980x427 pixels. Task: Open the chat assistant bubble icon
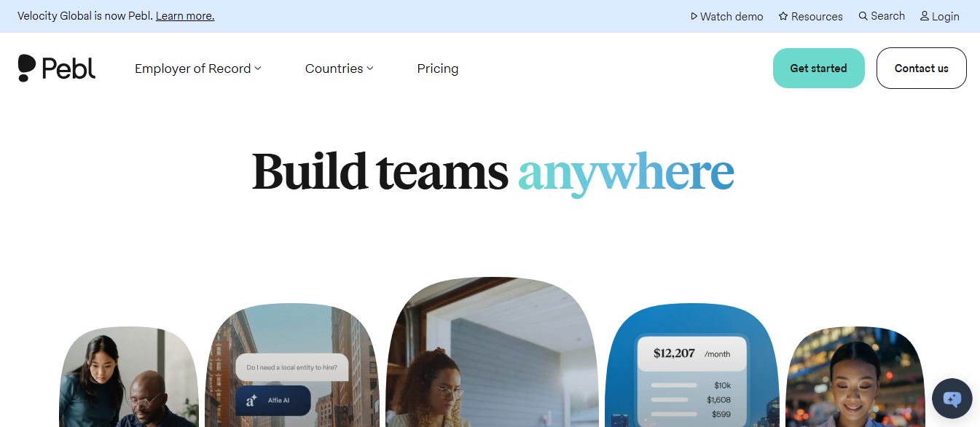(952, 399)
